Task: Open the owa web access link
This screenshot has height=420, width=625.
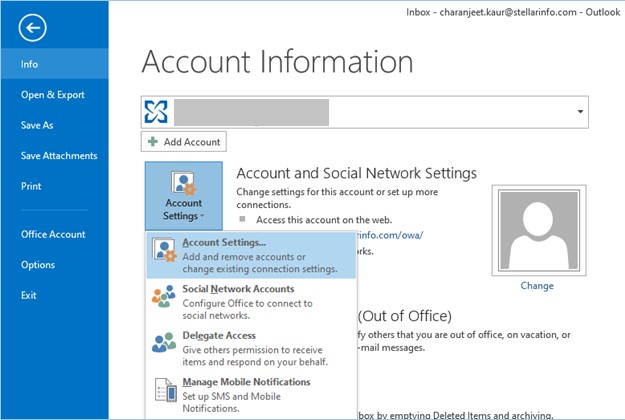Action: (390, 235)
